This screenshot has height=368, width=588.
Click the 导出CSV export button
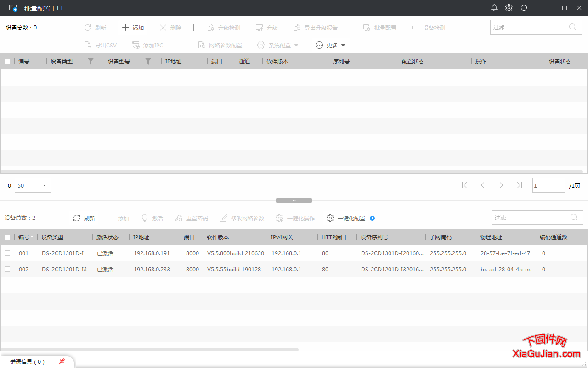coord(100,45)
